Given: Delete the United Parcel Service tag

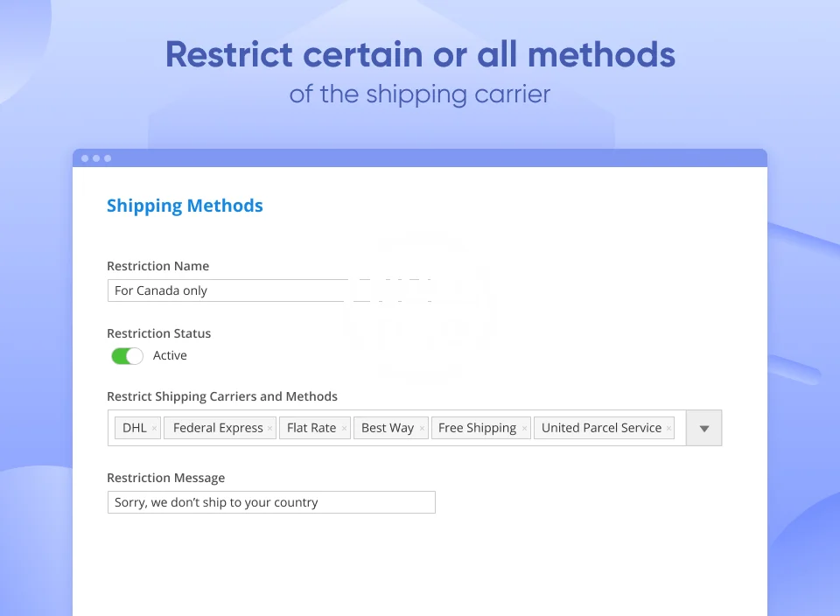Looking at the screenshot, I should (x=668, y=429).
